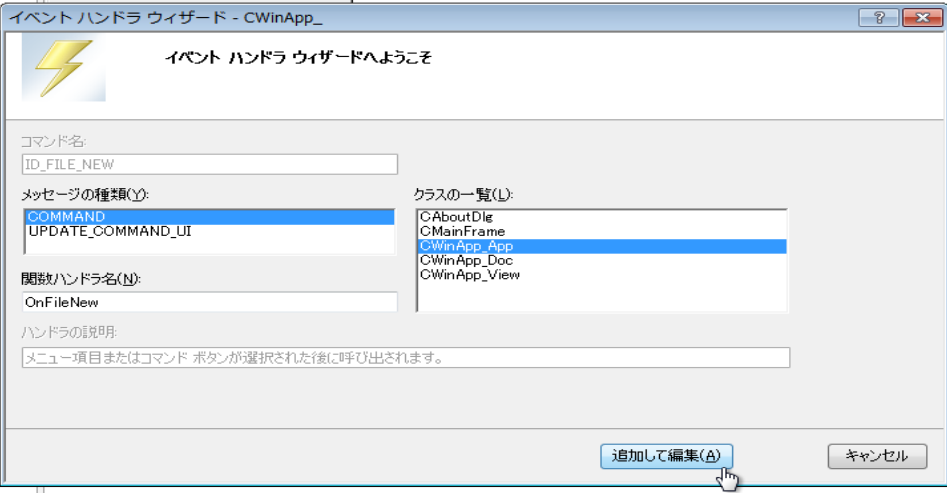Select CWinApp_View in class list
The height and width of the screenshot is (493, 947).
[602, 275]
